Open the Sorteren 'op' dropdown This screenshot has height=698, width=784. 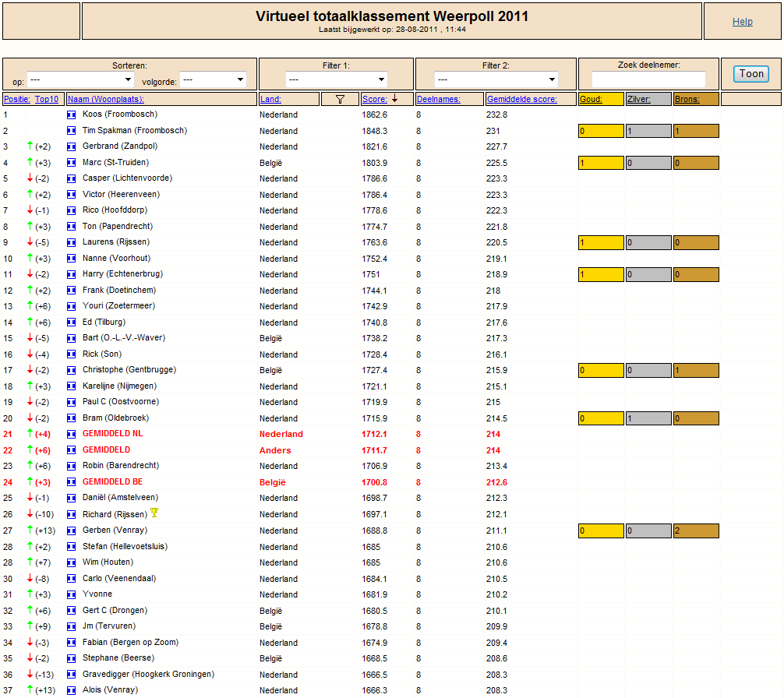point(80,79)
